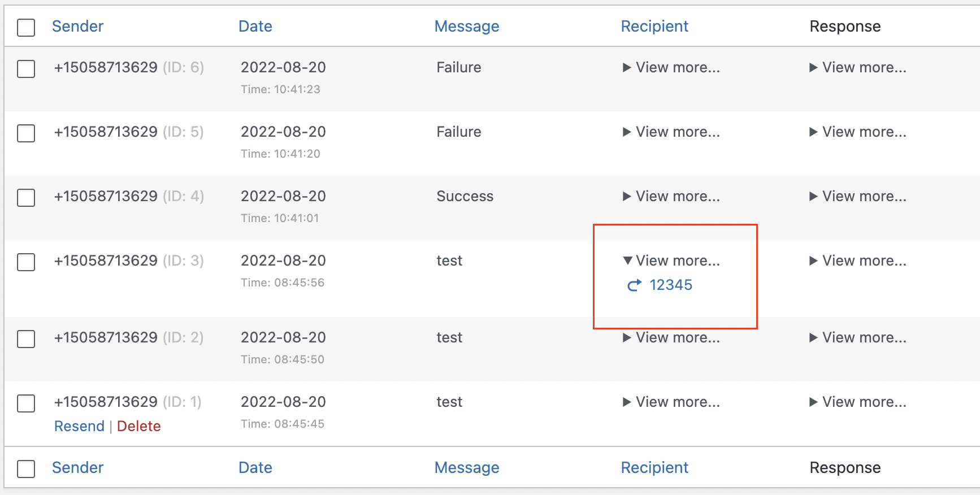Open recipient number 12345 link
This screenshot has width=980, height=495.
click(x=671, y=285)
